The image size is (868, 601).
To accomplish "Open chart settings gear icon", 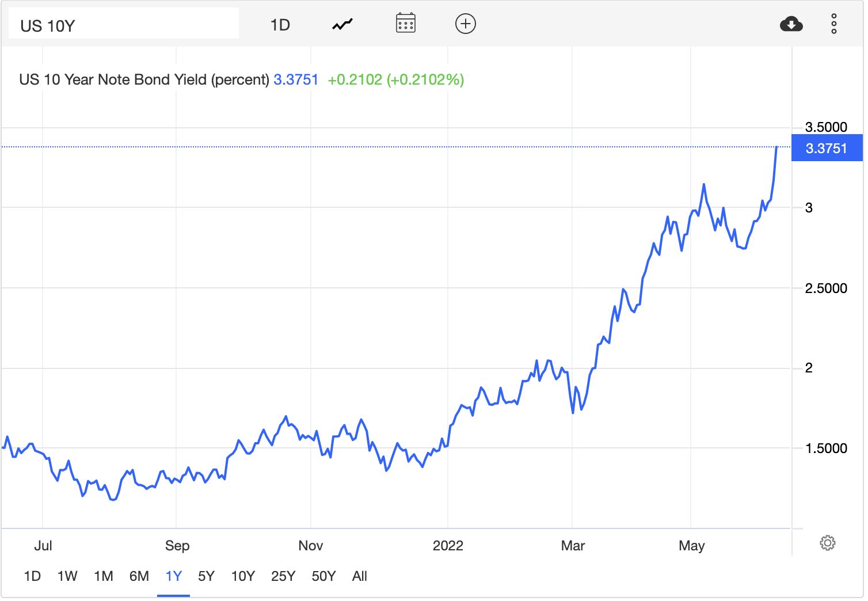I will click(x=827, y=543).
